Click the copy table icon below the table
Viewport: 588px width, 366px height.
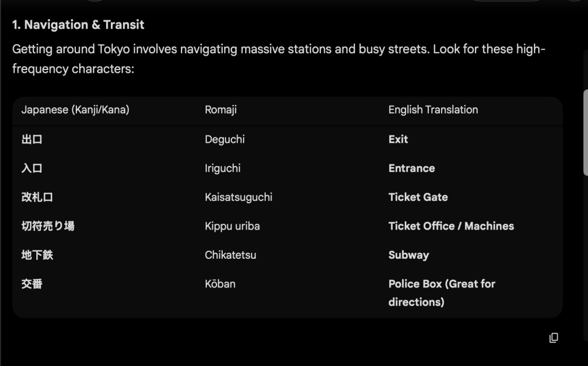pos(554,338)
